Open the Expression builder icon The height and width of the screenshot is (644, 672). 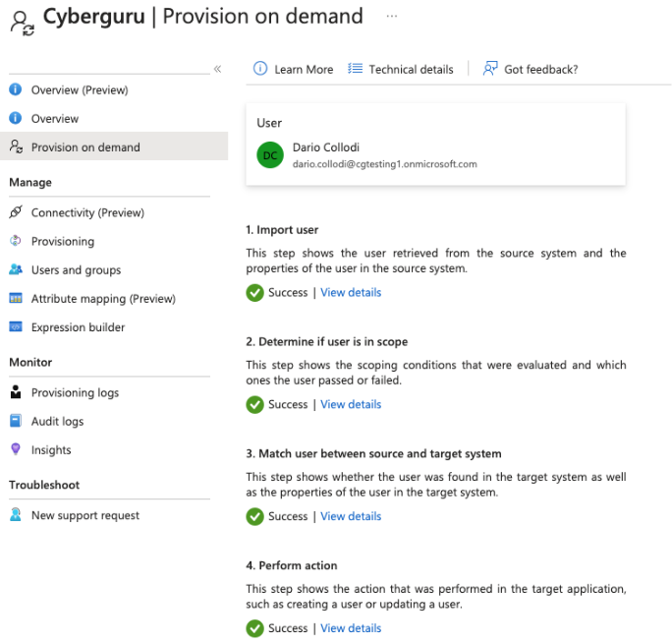[16, 326]
